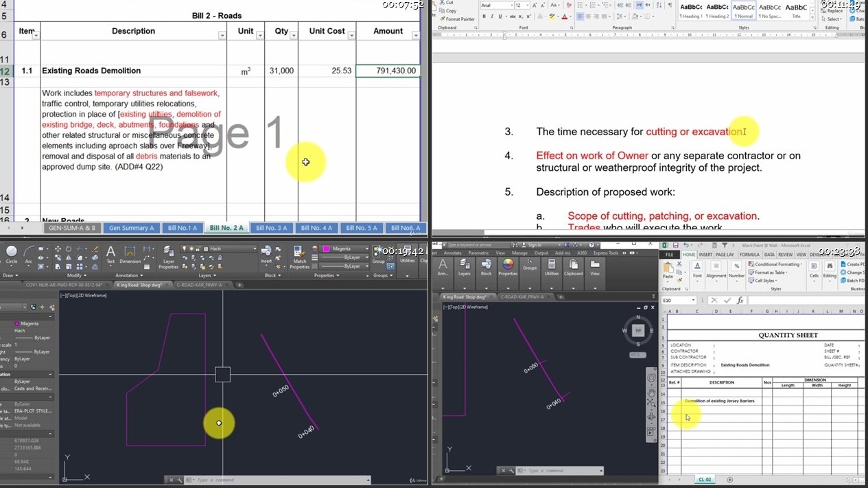868x488 pixels.
Task: Open the Manage tab in right AutoCAD
Action: point(519,253)
